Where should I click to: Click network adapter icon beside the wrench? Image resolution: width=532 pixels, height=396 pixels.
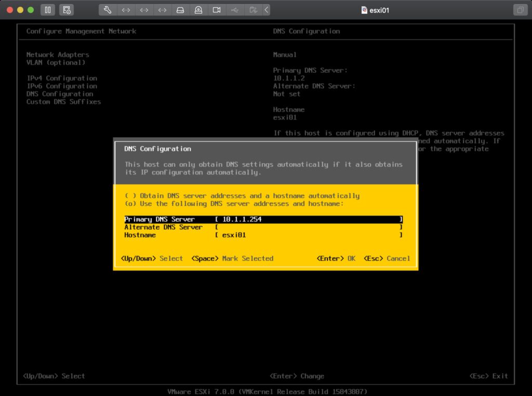point(126,10)
